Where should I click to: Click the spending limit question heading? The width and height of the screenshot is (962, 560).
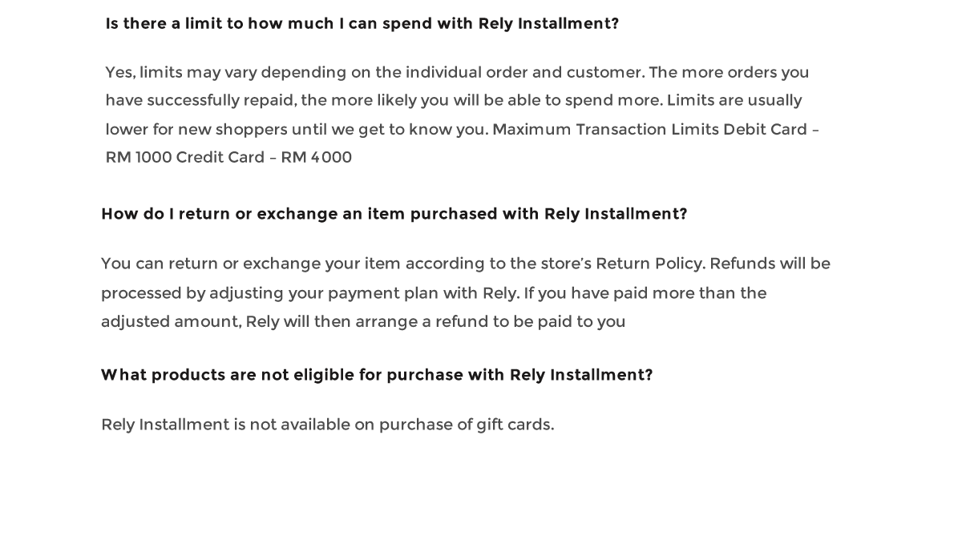pos(362,24)
